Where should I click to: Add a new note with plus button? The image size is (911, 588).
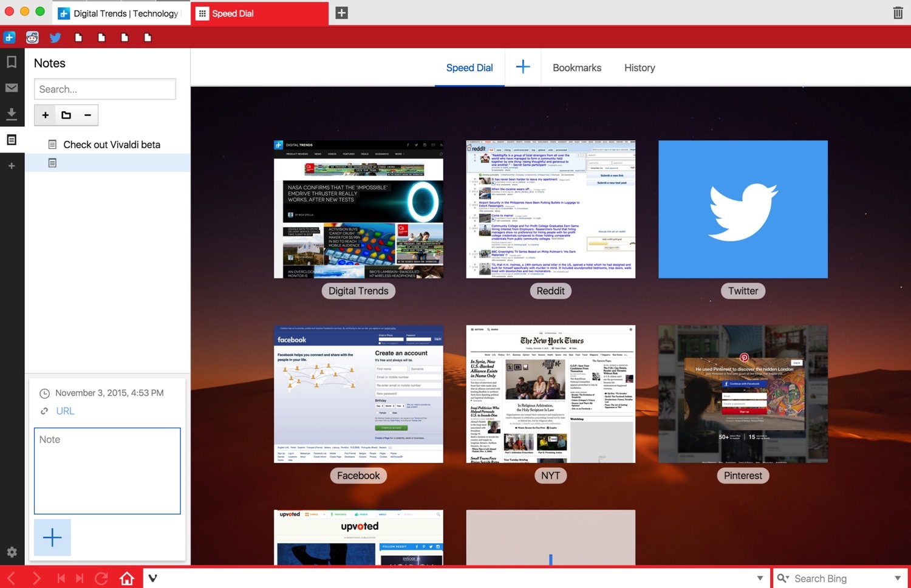coord(46,115)
